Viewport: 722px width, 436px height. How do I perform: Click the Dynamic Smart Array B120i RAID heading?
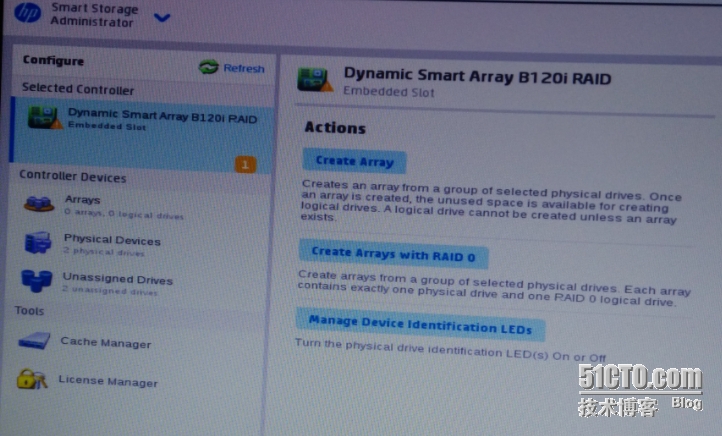click(x=477, y=76)
